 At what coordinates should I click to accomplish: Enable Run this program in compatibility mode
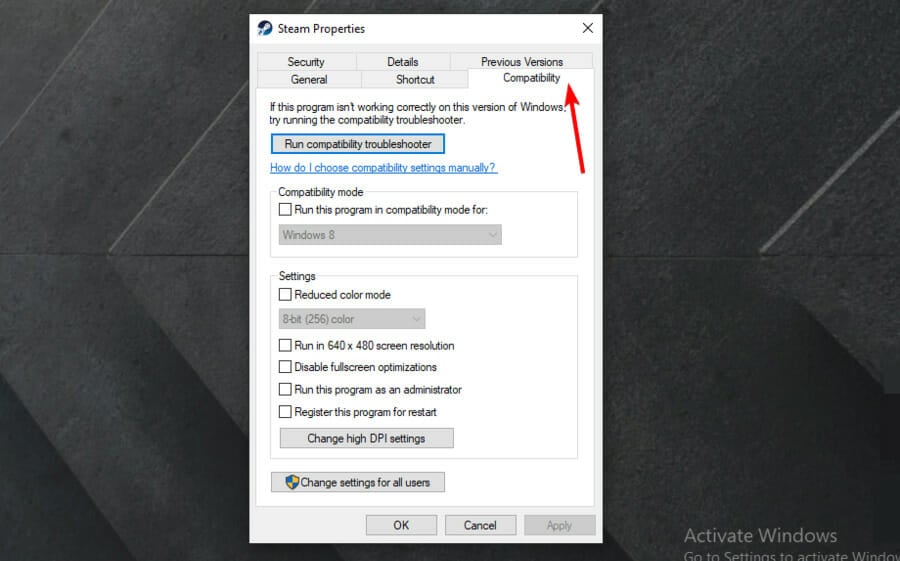coord(285,210)
